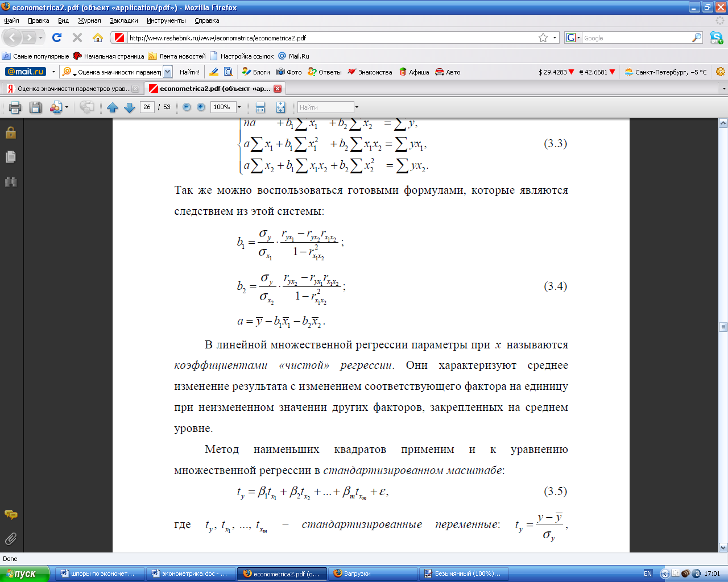
Task: Zoom out with the minus button
Action: pos(187,107)
